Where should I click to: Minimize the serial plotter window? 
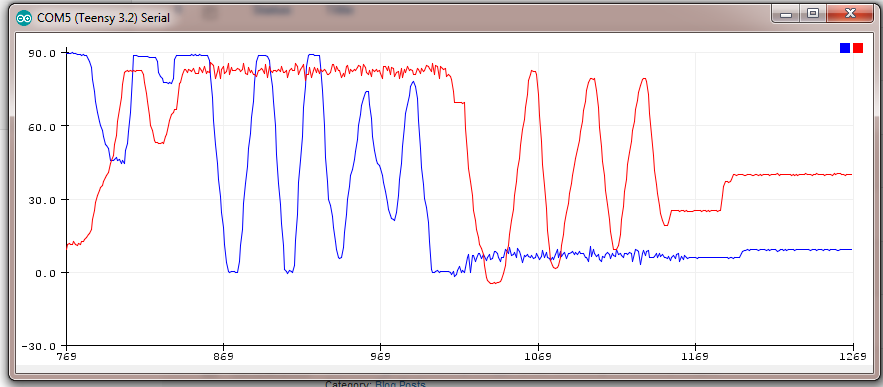click(786, 14)
